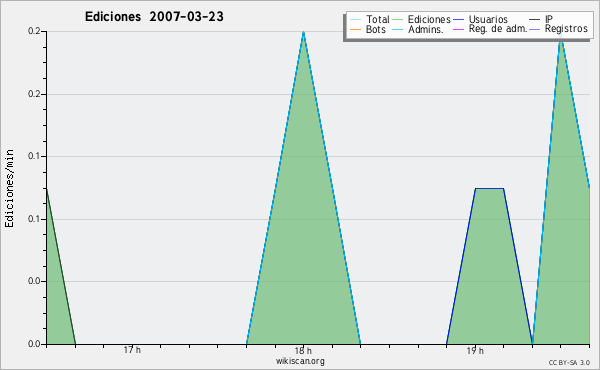The height and width of the screenshot is (370, 600).
Task: Click the 0.0 label at the axis origin
Action: pos(34,344)
